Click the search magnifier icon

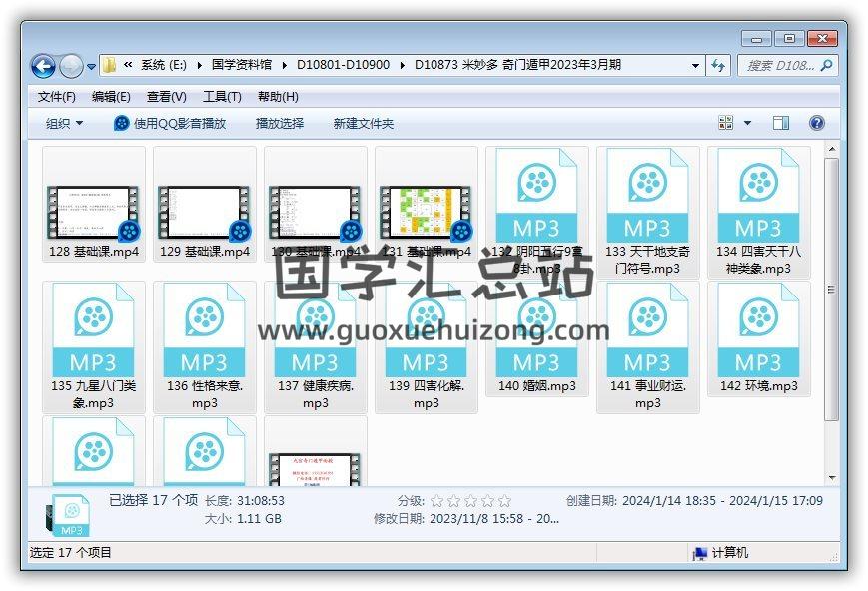826,66
